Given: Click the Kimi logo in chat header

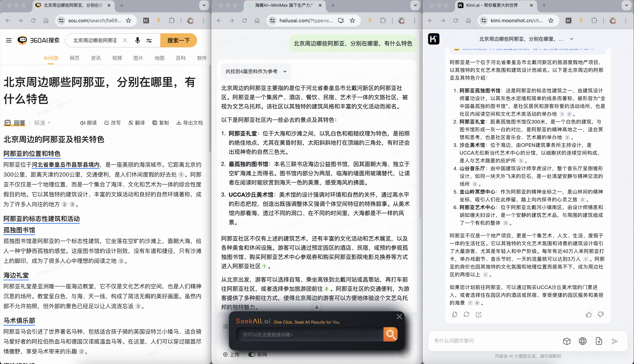Looking at the screenshot, I should click(x=434, y=39).
